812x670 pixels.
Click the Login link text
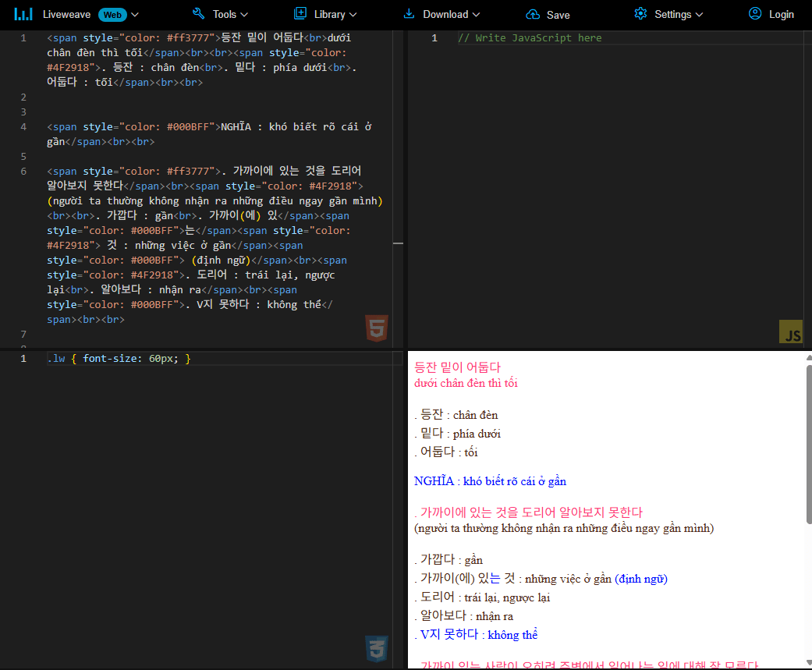(x=781, y=14)
